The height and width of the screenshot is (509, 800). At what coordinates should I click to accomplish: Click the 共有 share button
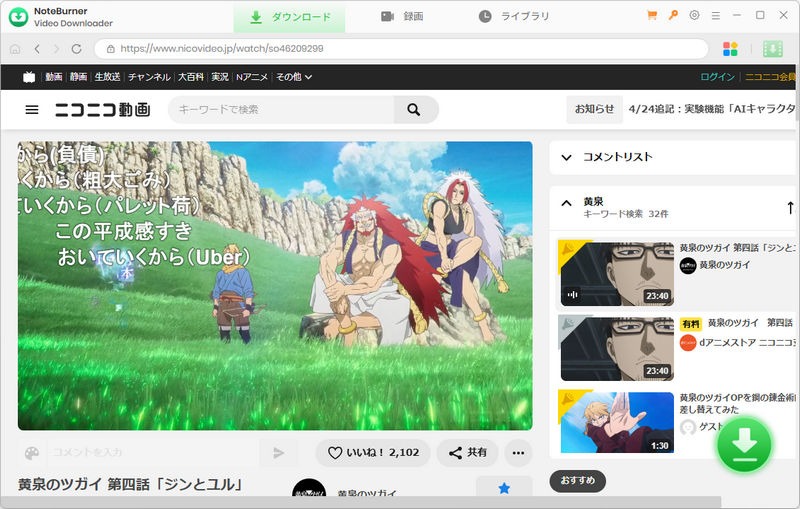(x=467, y=453)
